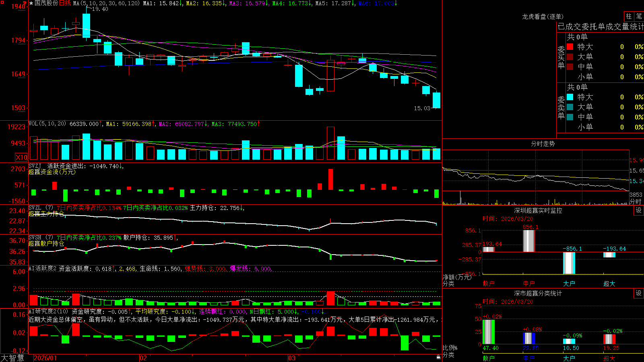Click the dark red 中单 buy-order swatch
This screenshot has height=362, width=644.
pos(570,67)
